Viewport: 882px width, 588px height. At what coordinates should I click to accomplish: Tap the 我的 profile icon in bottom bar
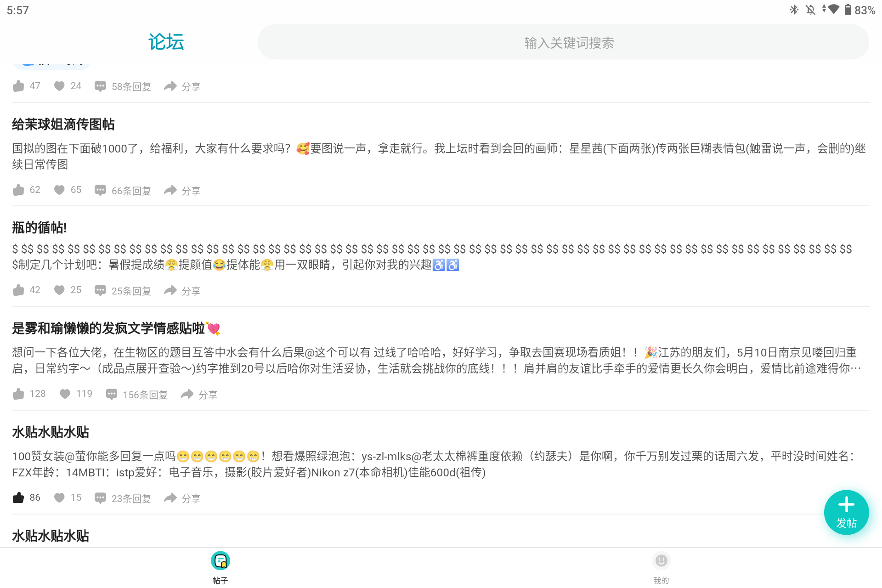pos(661,560)
